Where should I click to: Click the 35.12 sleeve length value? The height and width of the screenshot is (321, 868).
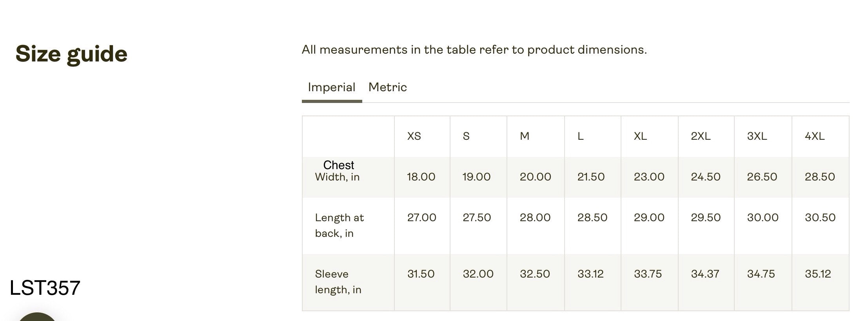[x=818, y=274]
